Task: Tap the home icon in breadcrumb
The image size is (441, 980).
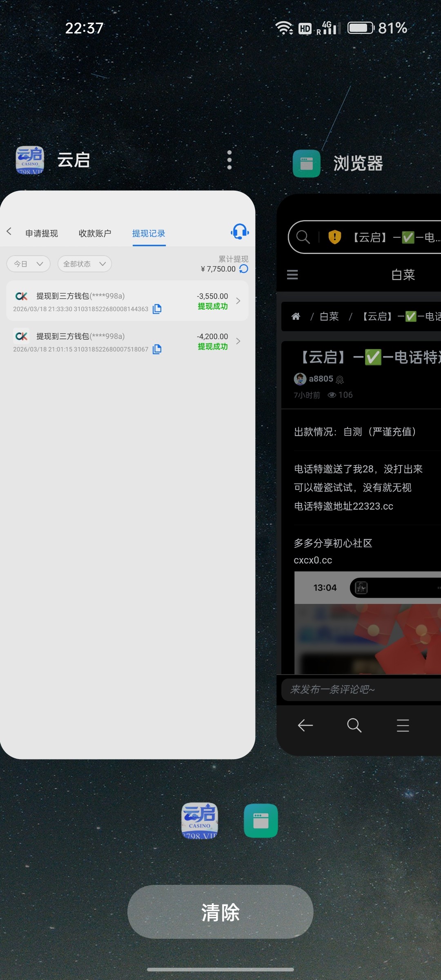Action: click(x=296, y=316)
